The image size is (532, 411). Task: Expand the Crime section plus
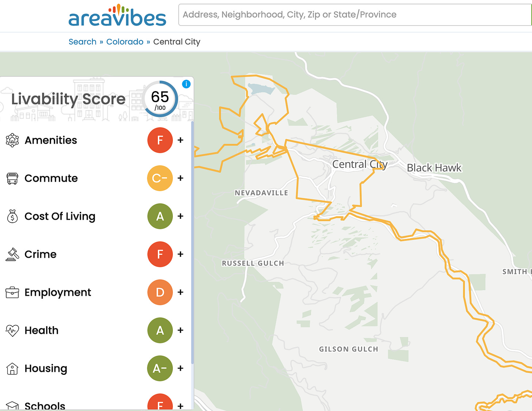tap(180, 254)
